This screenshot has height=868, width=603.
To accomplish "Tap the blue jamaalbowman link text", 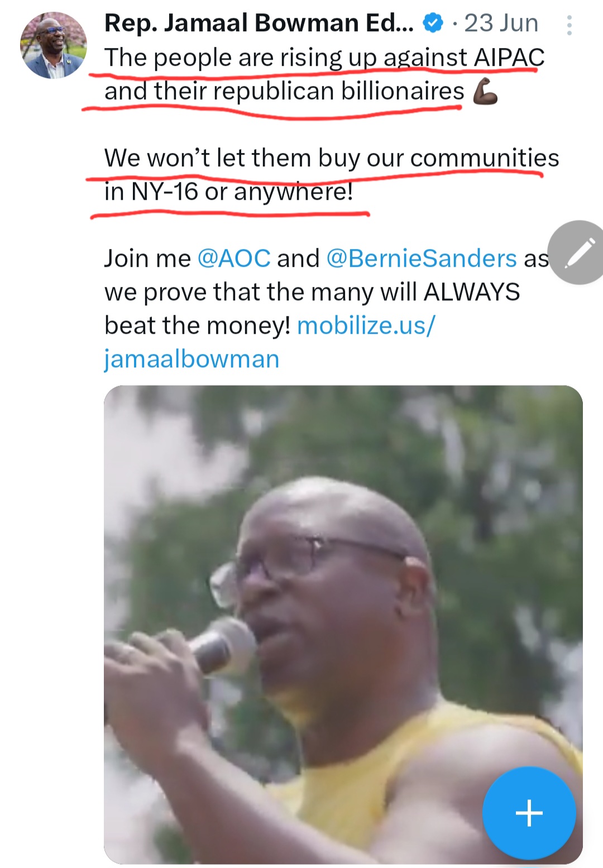I will pyautogui.click(x=192, y=359).
